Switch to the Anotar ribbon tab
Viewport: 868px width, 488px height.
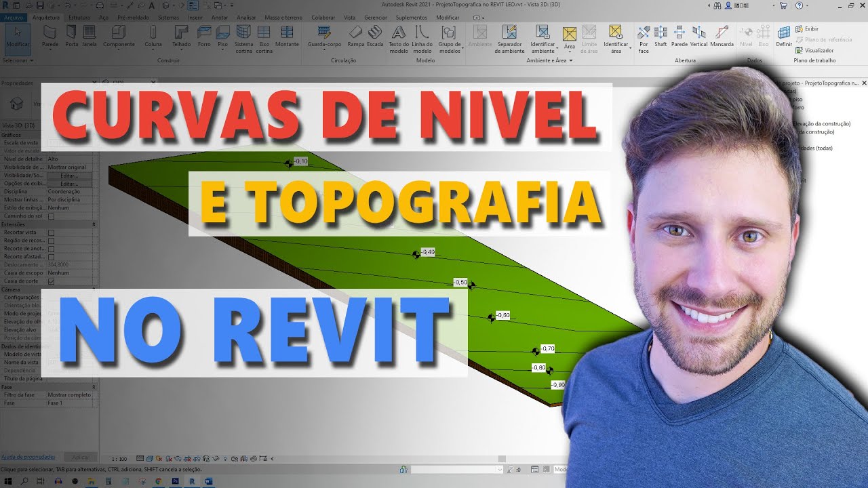[x=220, y=17]
